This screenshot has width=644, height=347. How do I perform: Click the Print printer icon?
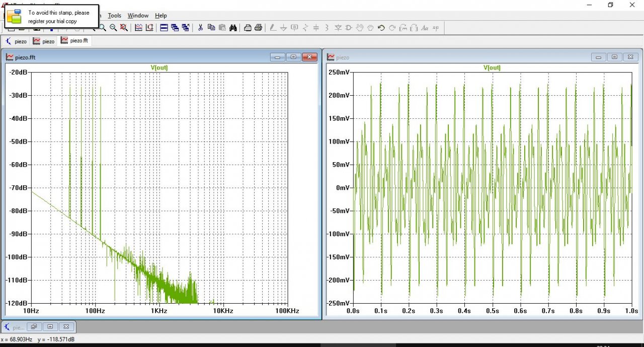(x=259, y=28)
